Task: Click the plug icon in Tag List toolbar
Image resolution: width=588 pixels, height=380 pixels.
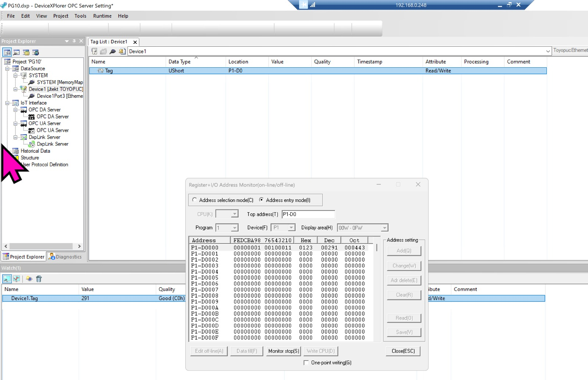Action: tap(113, 52)
